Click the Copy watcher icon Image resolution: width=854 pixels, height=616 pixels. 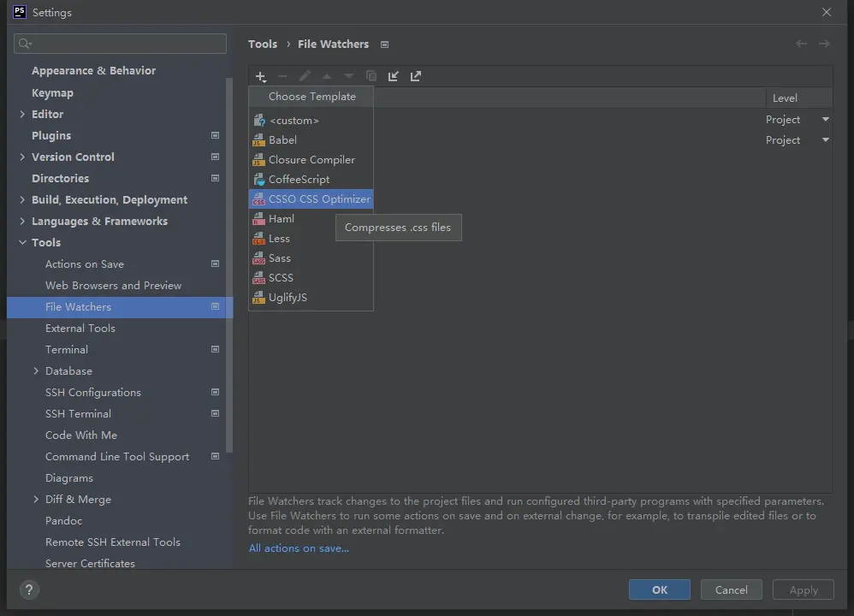point(371,76)
